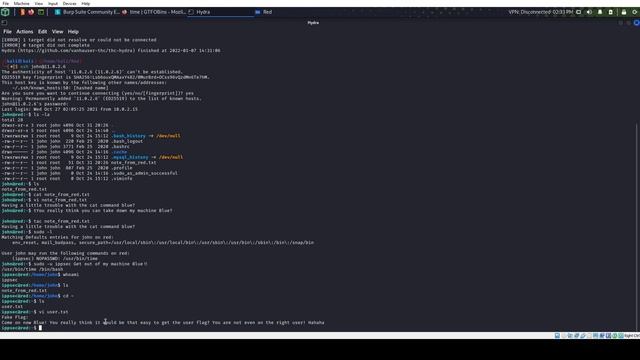Viewport: 640px width, 360px height.
Task: Switch to GTFOBins Mozilla Firefox taskbar window
Action: click(154, 12)
